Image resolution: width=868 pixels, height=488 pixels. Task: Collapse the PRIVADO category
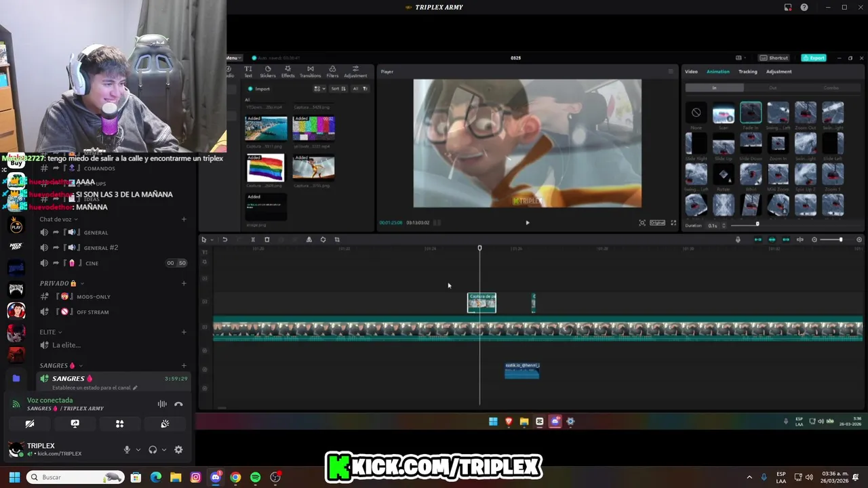click(61, 283)
